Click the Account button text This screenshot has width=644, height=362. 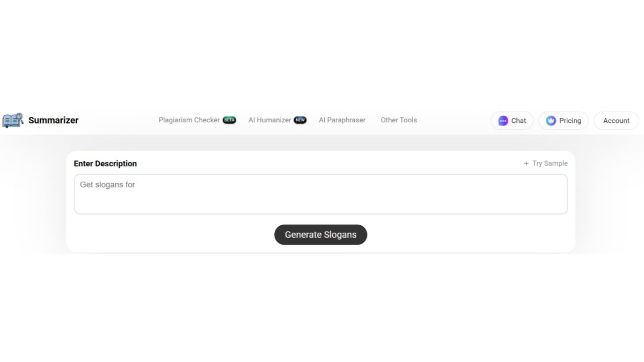coord(616,121)
